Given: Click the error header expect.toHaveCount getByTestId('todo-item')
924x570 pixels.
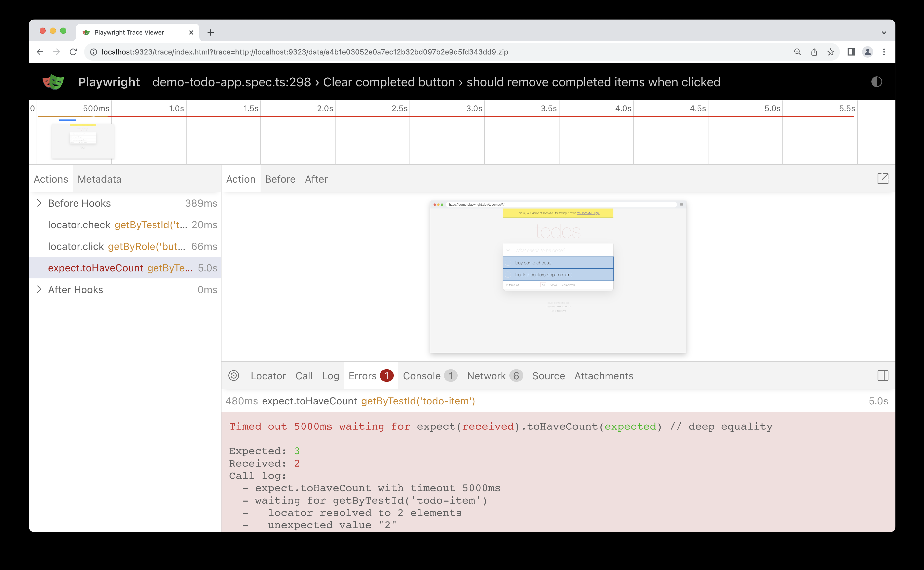Looking at the screenshot, I should click(368, 401).
